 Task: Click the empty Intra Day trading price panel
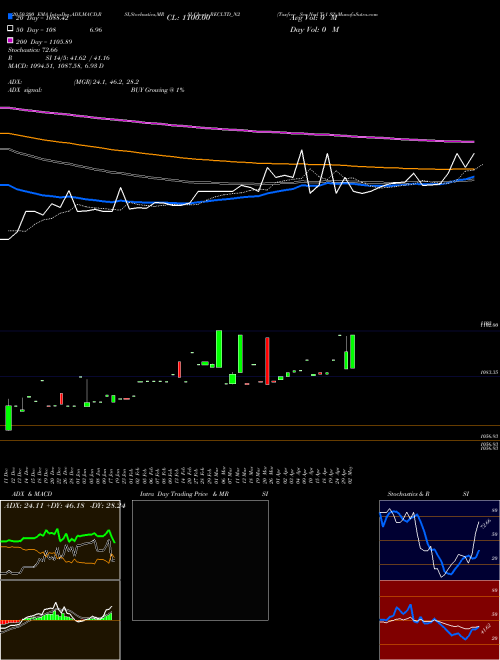click(200, 560)
